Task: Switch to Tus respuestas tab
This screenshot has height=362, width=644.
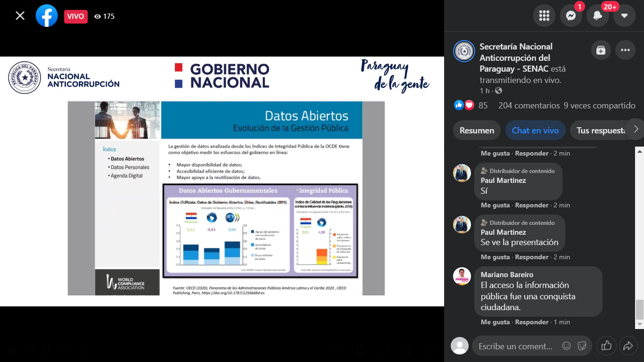Action: click(x=601, y=131)
